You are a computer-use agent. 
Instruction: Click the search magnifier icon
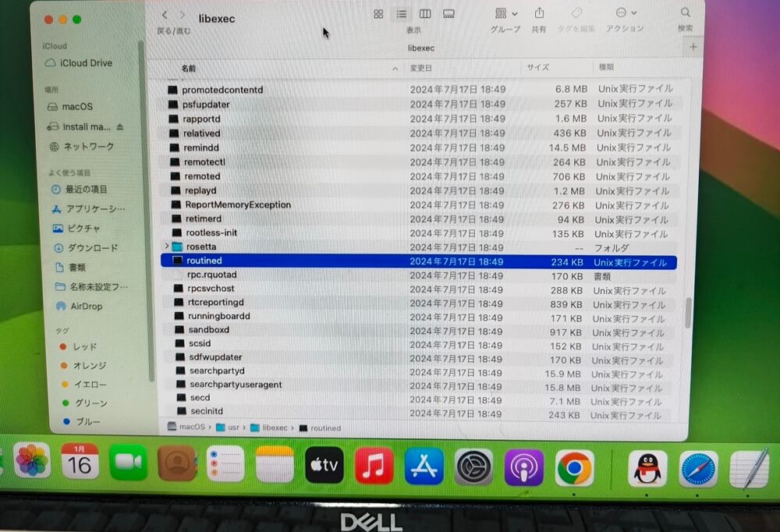685,13
